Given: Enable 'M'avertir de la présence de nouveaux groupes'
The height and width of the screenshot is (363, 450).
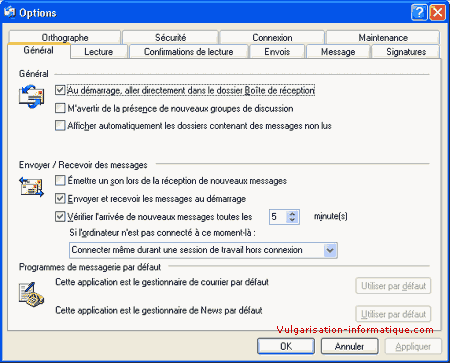Looking at the screenshot, I should [x=60, y=108].
